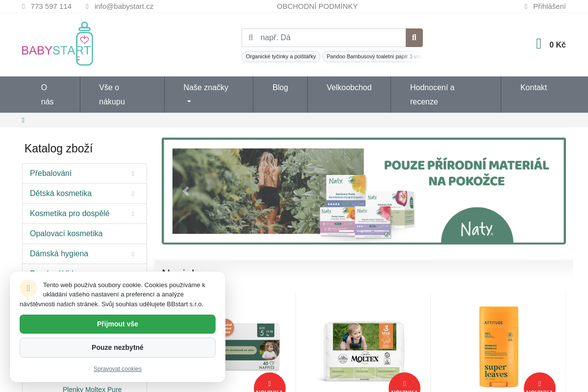588x392 pixels.
Task: Open the Attitude super leaves deodorant image
Action: click(498, 346)
